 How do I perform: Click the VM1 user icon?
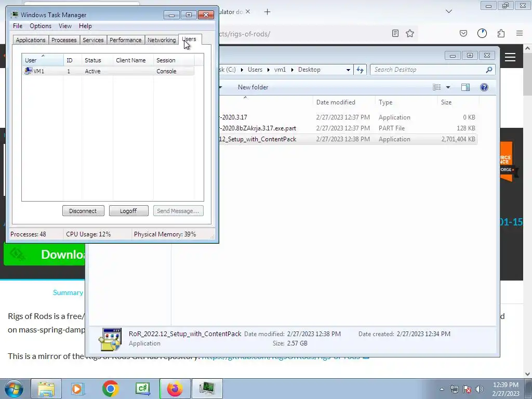pyautogui.click(x=28, y=71)
